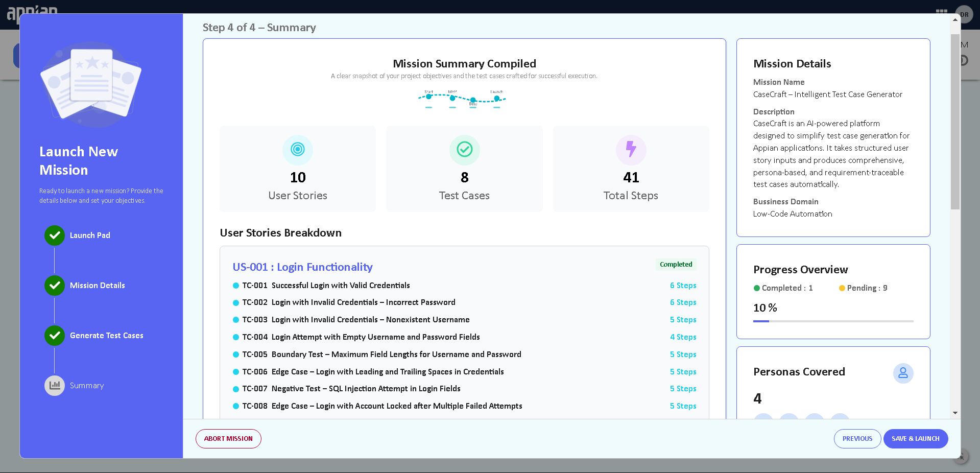Click the Generate Test Cases checkmark icon
The width and height of the screenshot is (980, 473).
55,336
